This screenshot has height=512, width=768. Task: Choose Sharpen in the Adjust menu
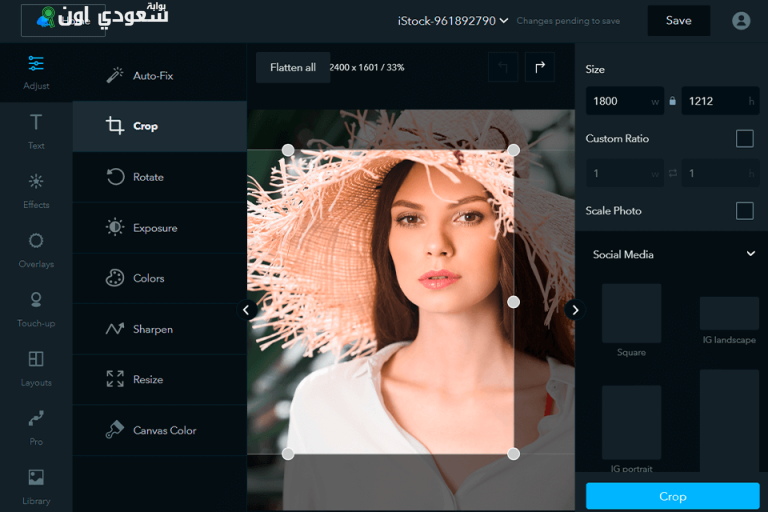[152, 329]
